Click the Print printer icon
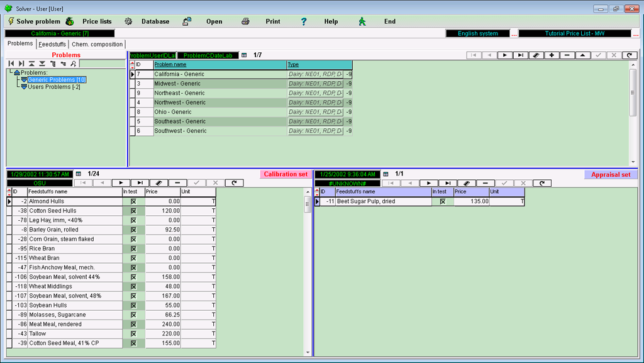Viewport: 644px width, 363px height. point(245,21)
